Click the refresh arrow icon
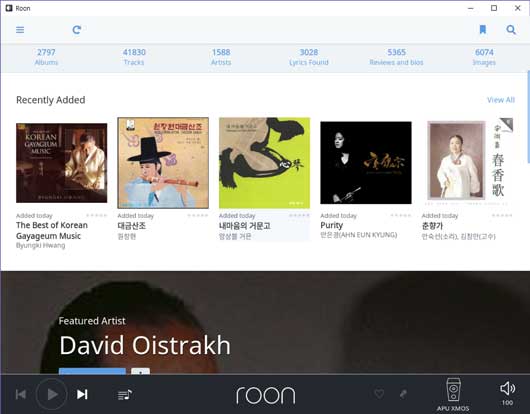530x414 pixels. [77, 30]
